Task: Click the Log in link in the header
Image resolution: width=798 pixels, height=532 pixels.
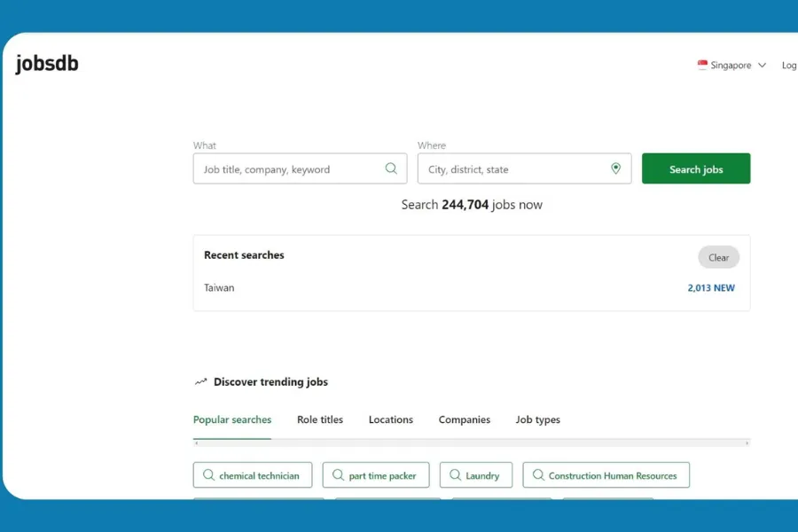Action: point(789,65)
